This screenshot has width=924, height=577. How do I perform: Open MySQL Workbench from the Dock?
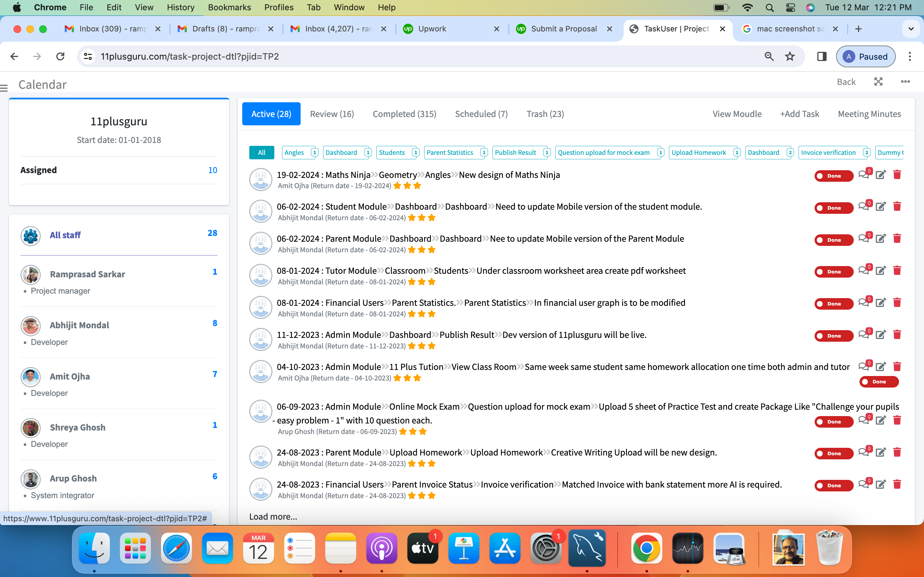[587, 548]
